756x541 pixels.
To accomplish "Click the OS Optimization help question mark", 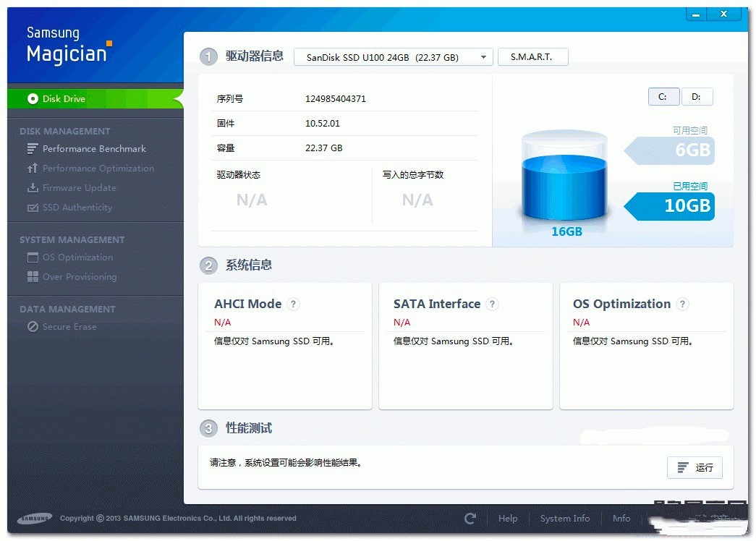I will [682, 304].
